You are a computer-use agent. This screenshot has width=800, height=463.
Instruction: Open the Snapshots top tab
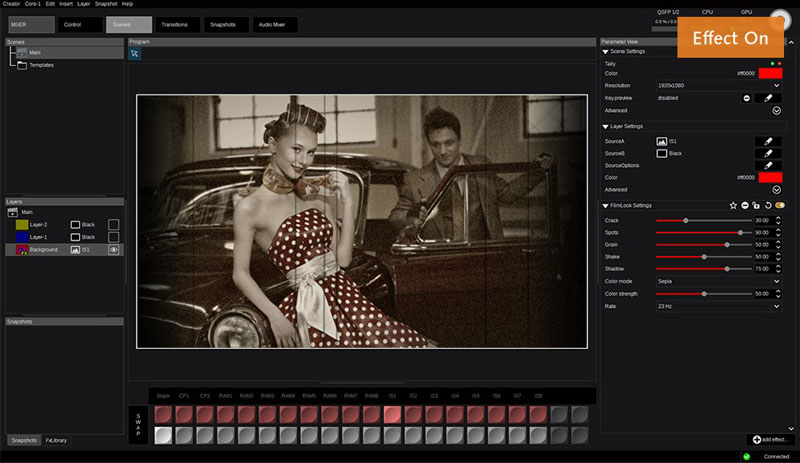point(226,25)
